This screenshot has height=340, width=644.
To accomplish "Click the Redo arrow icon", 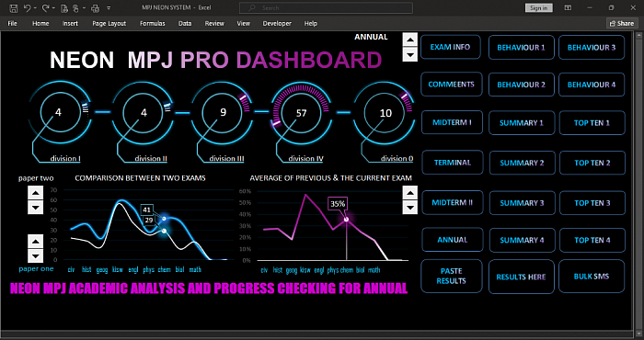I will 46,7.
